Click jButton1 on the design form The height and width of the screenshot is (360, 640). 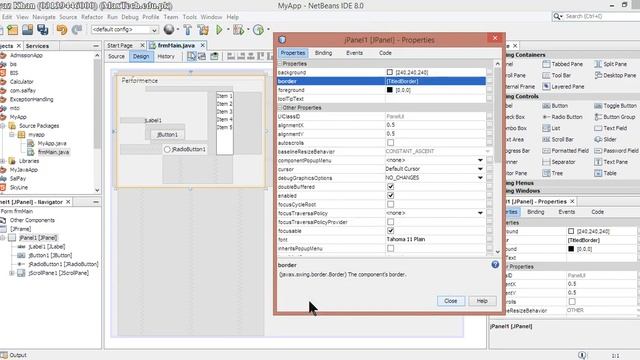pyautogui.click(x=167, y=134)
